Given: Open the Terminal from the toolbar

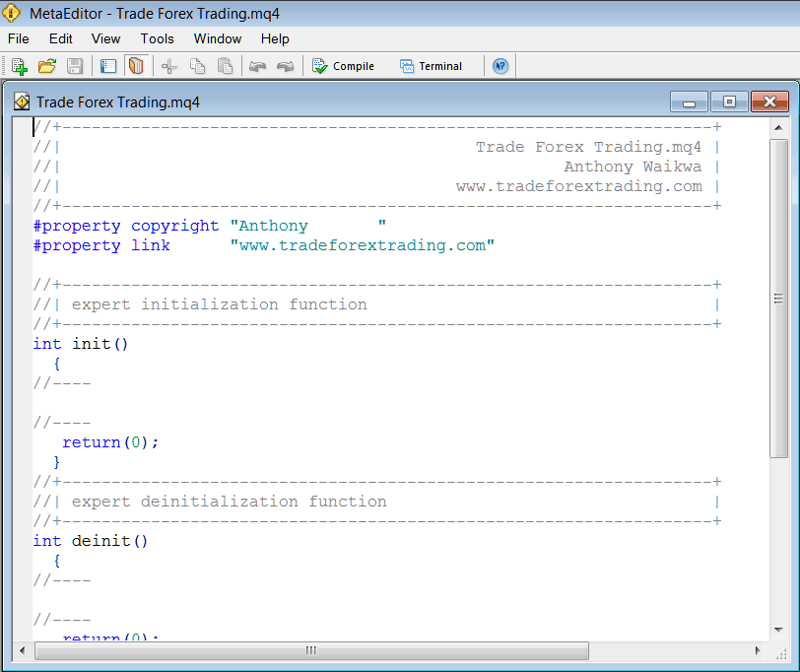Looking at the screenshot, I should 431,65.
